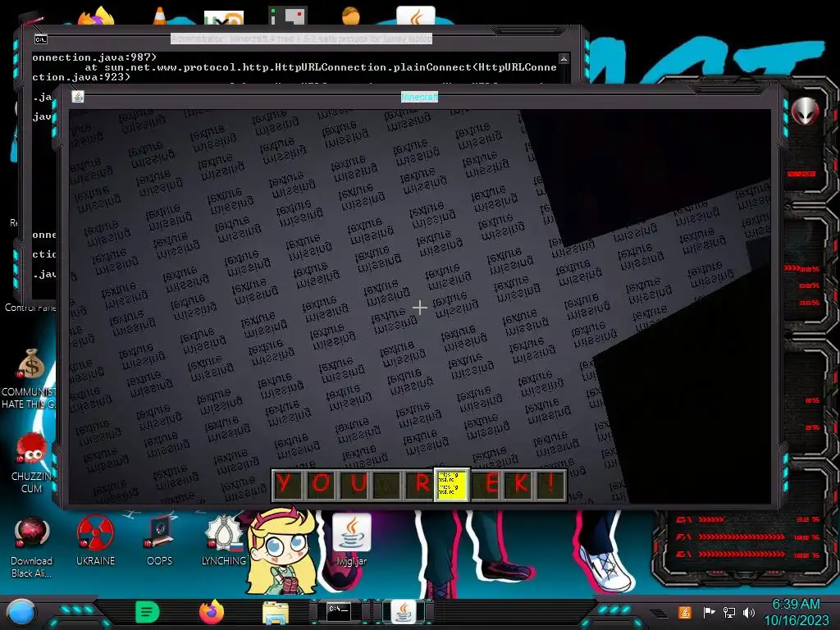Image resolution: width=840 pixels, height=630 pixels.
Task: Open the Action Center flag tray icon
Action: click(709, 612)
